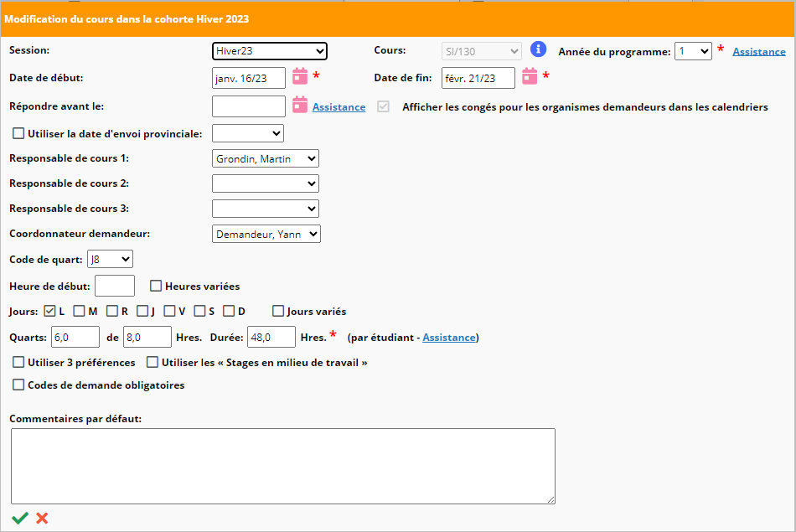
Task: Click the greyed Afficher les congés checkbox
Action: 383,106
